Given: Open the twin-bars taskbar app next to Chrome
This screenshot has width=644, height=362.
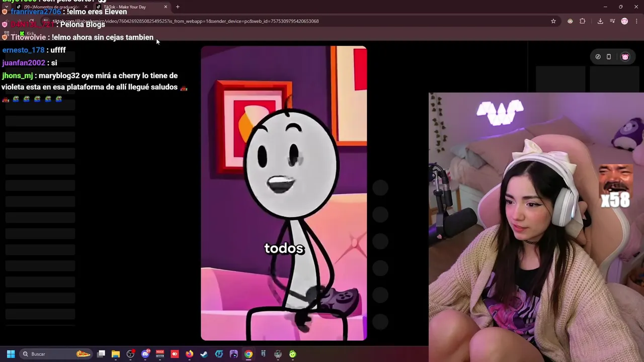Looking at the screenshot, I should [x=263, y=354].
